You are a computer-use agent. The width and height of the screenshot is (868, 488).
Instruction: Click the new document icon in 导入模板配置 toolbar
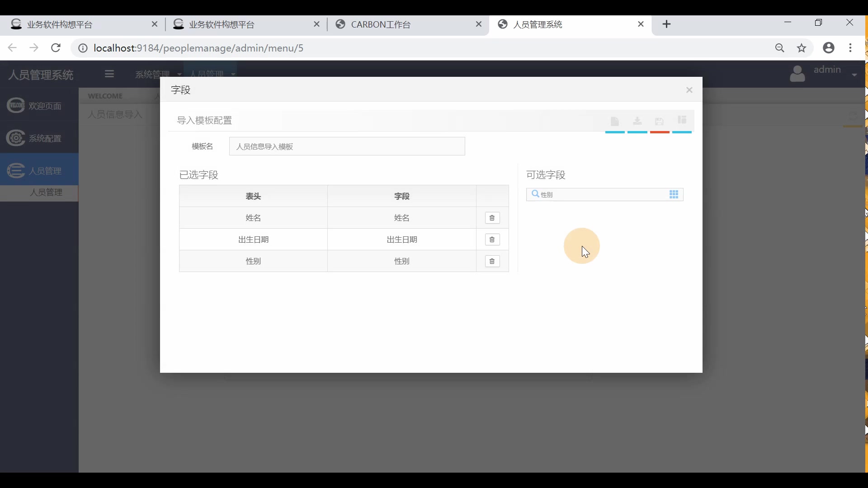coord(615,121)
